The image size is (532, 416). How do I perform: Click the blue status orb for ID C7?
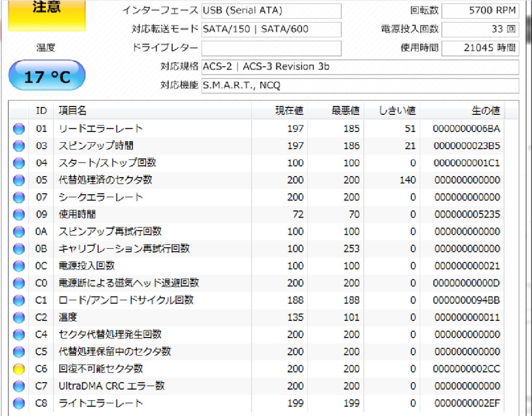tap(19, 386)
